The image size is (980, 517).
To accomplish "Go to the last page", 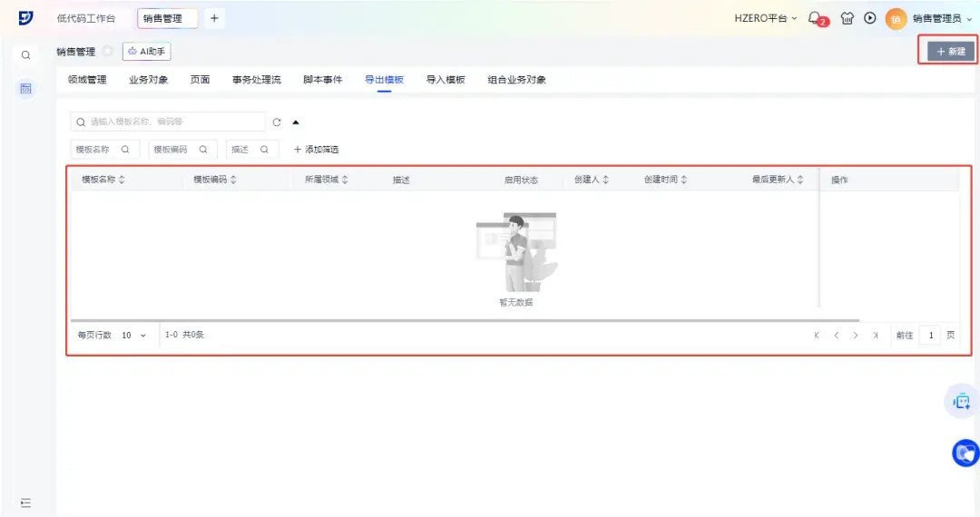I will click(x=876, y=336).
